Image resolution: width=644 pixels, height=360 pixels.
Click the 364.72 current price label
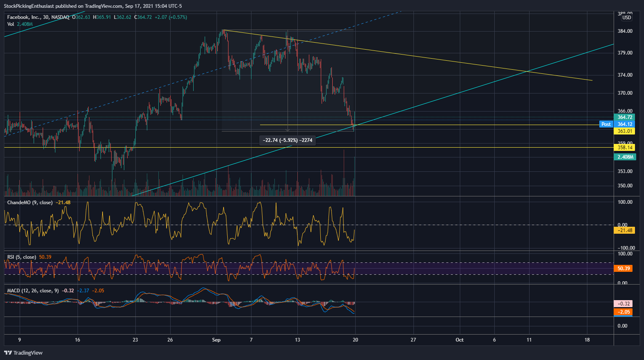click(x=625, y=117)
